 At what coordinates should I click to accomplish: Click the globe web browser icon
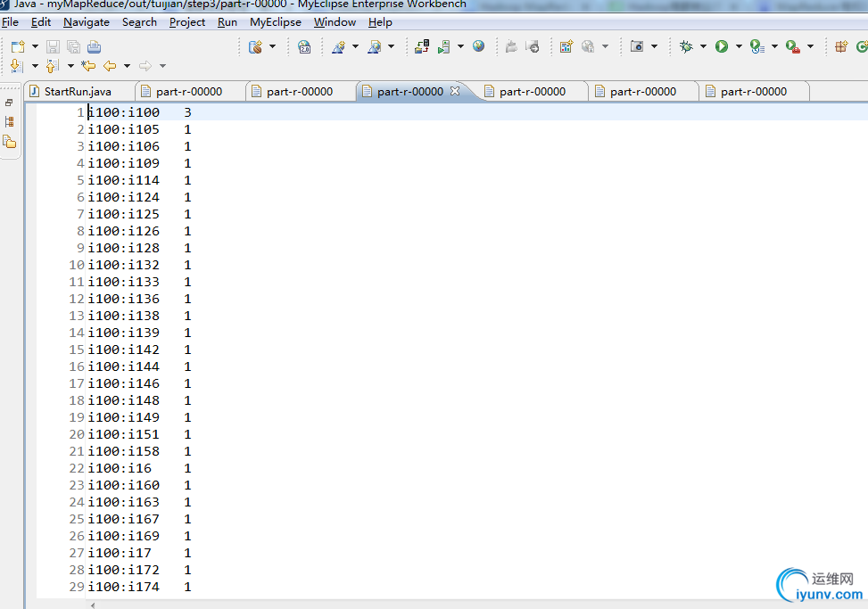(x=479, y=46)
